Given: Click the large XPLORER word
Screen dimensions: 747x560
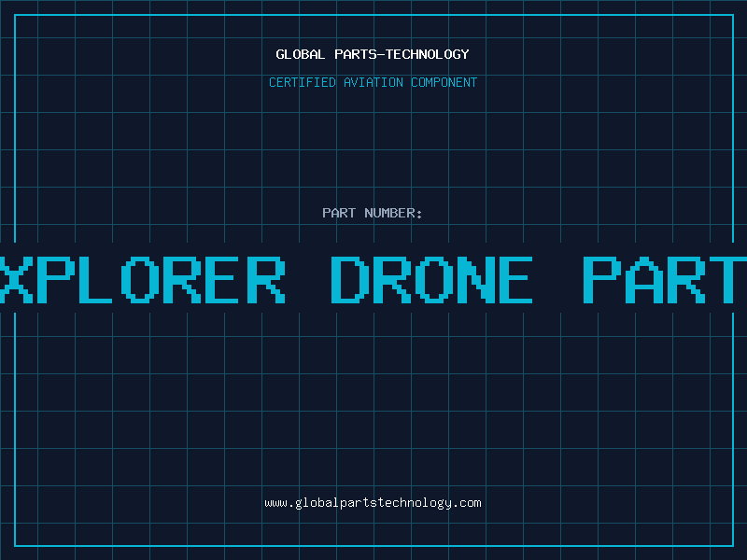Looking at the screenshot, I should (x=143, y=280).
